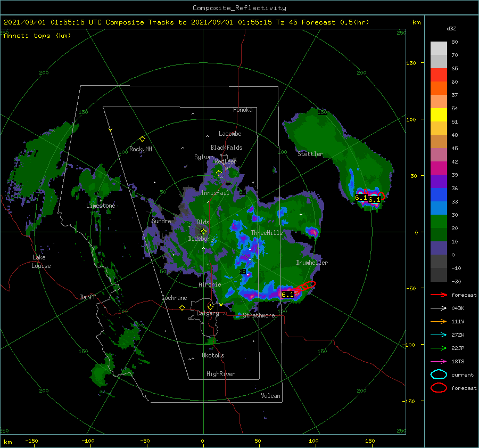Click the ThreeHills label

[x=267, y=233]
